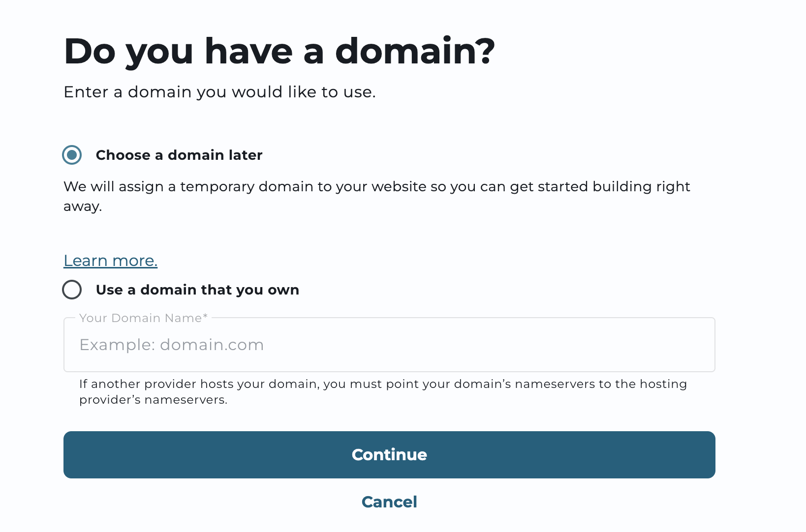Select "Use a domain that you own" radio button

coord(72,290)
